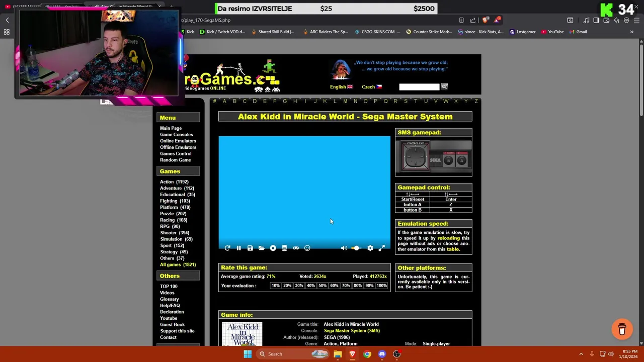The width and height of the screenshot is (644, 362).
Task: Load state with the open folder icon
Action: pos(262,248)
